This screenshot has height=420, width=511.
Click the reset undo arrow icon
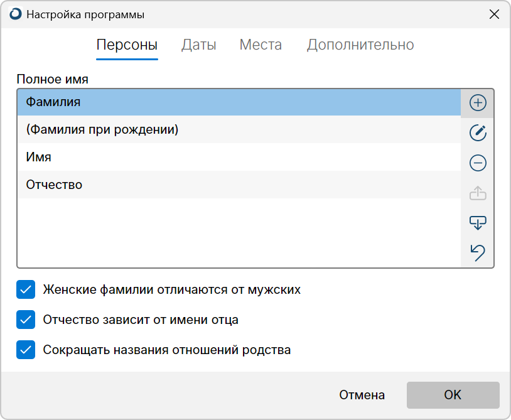(x=478, y=253)
